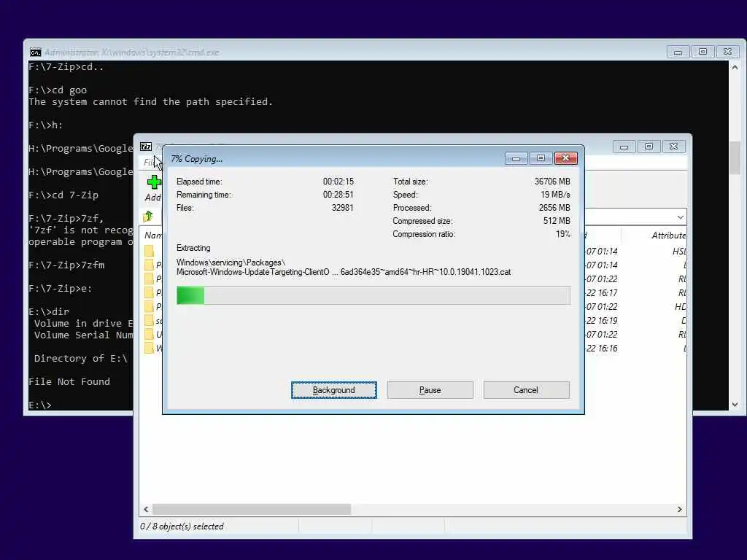This screenshot has height=560, width=747.
Task: Close the Administrator command prompt window
Action: point(727,52)
